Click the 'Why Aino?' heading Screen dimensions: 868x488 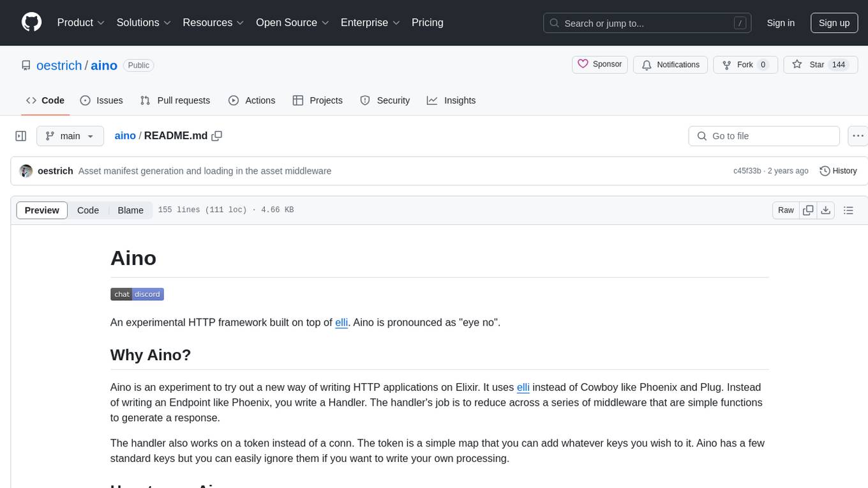pyautogui.click(x=151, y=355)
